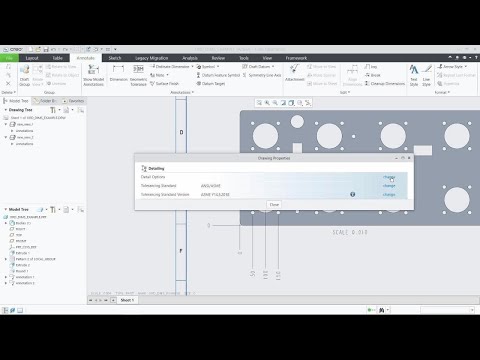
Task: Run Cleanup Dimensions
Action: point(385,84)
